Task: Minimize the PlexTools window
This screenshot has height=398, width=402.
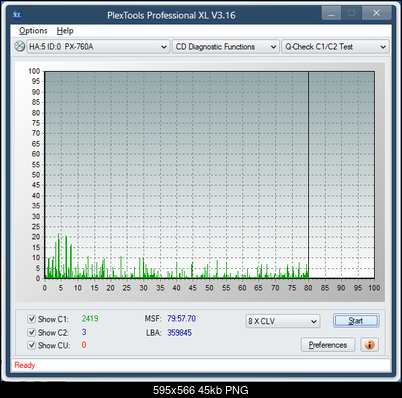Action: tap(331, 14)
